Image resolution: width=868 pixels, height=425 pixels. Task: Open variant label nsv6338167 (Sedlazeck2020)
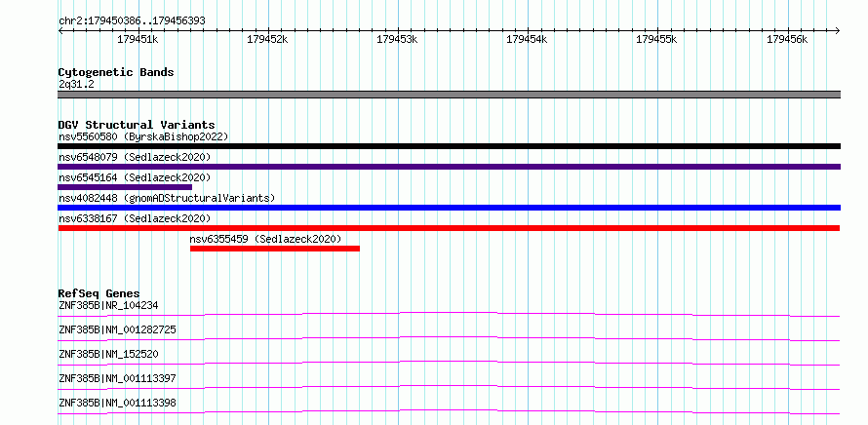point(135,218)
